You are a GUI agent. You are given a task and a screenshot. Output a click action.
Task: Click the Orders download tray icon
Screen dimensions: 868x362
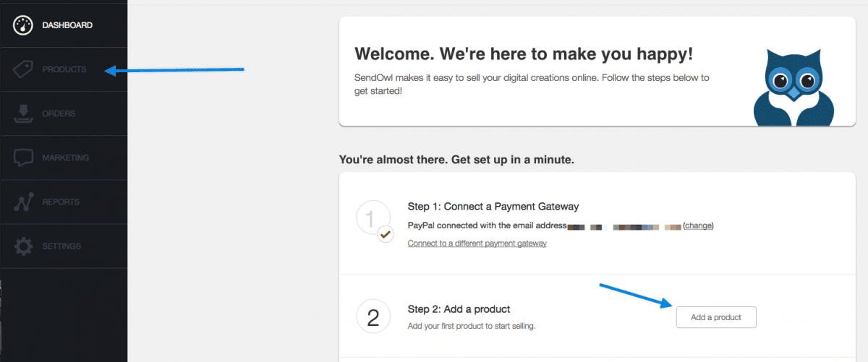[x=24, y=114]
